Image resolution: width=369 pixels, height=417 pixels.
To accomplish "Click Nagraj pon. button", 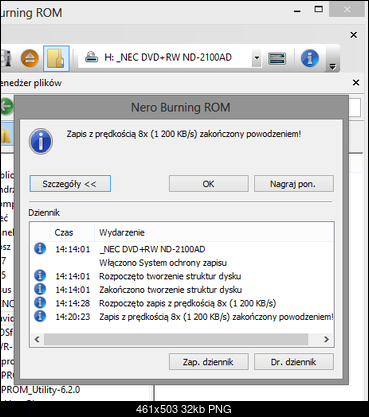I will [x=294, y=184].
